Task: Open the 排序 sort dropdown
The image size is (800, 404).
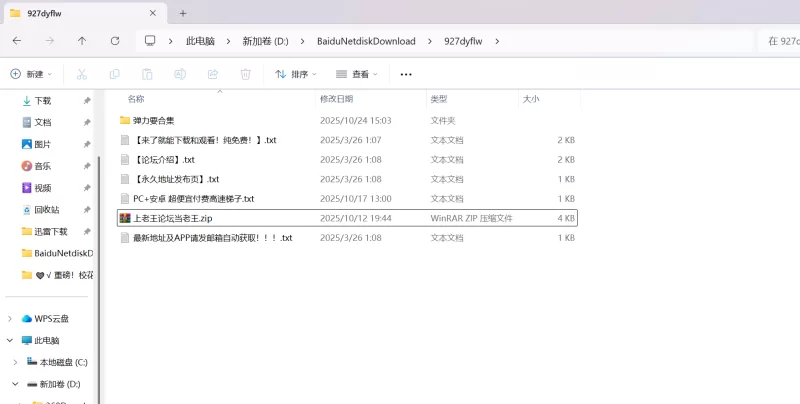Action: [296, 74]
